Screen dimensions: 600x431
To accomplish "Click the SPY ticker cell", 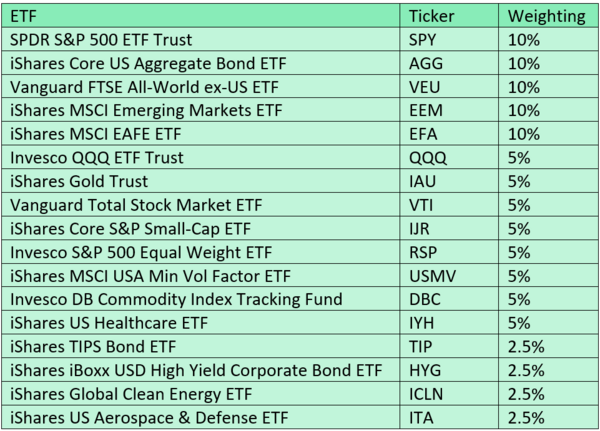I will click(x=449, y=39).
